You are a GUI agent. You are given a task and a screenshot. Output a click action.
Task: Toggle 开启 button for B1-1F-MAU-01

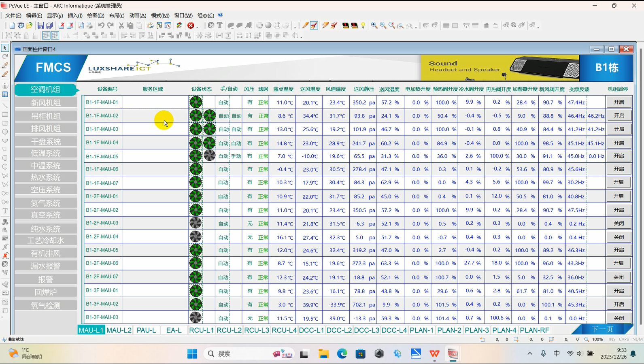(618, 102)
